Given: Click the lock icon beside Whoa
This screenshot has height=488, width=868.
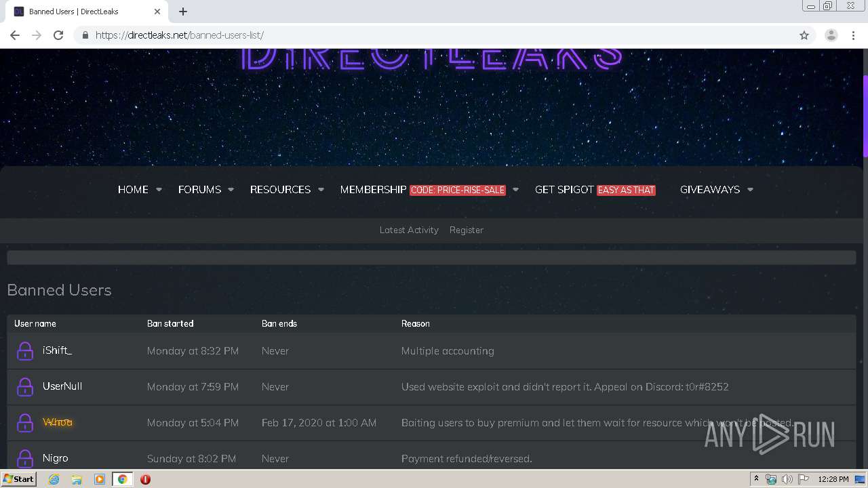Looking at the screenshot, I should tap(25, 422).
